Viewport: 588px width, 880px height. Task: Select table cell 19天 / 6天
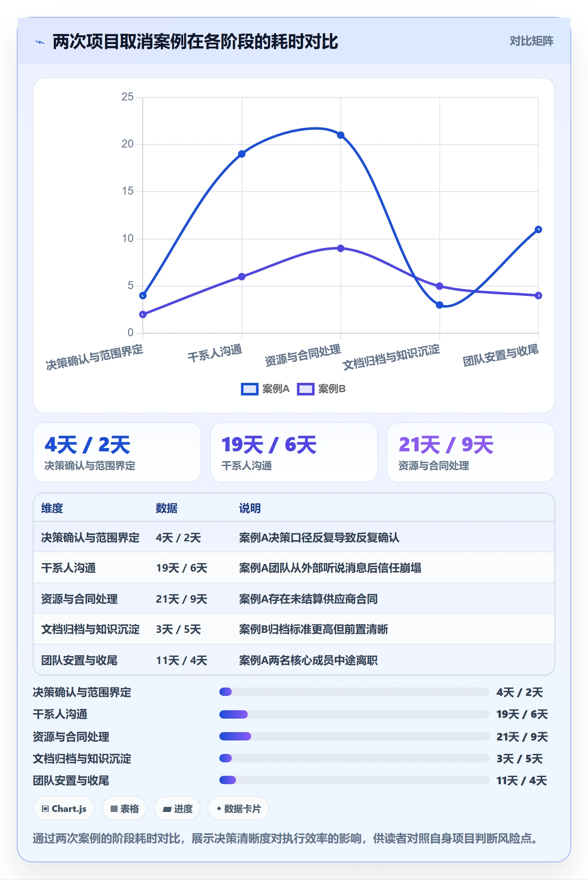point(182,568)
